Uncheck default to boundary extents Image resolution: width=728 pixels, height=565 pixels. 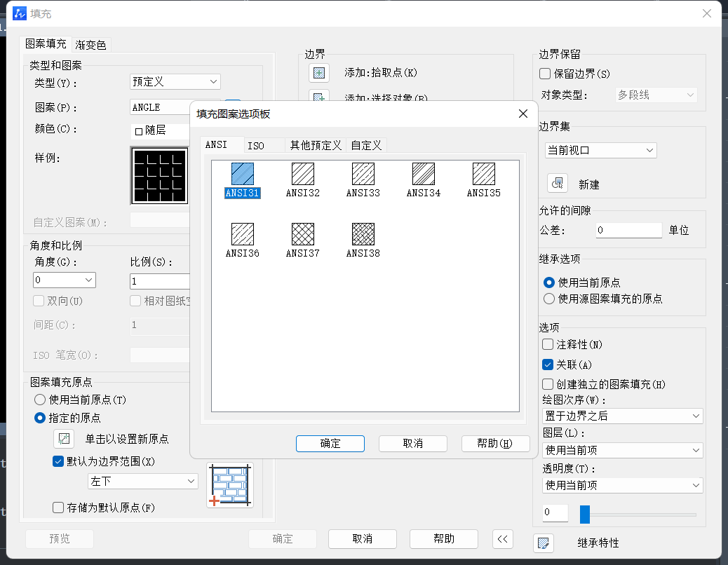[x=58, y=461]
